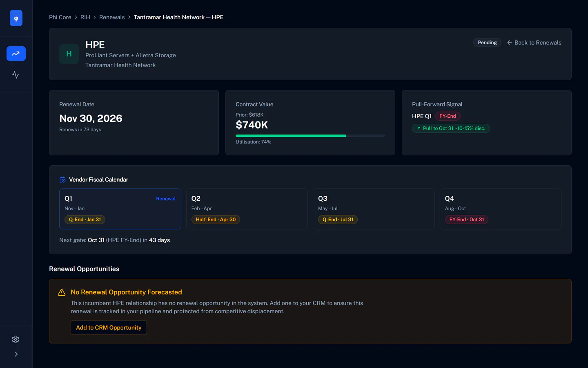Click the Renewal Opportunities section heading
588x368 pixels.
click(x=84, y=269)
